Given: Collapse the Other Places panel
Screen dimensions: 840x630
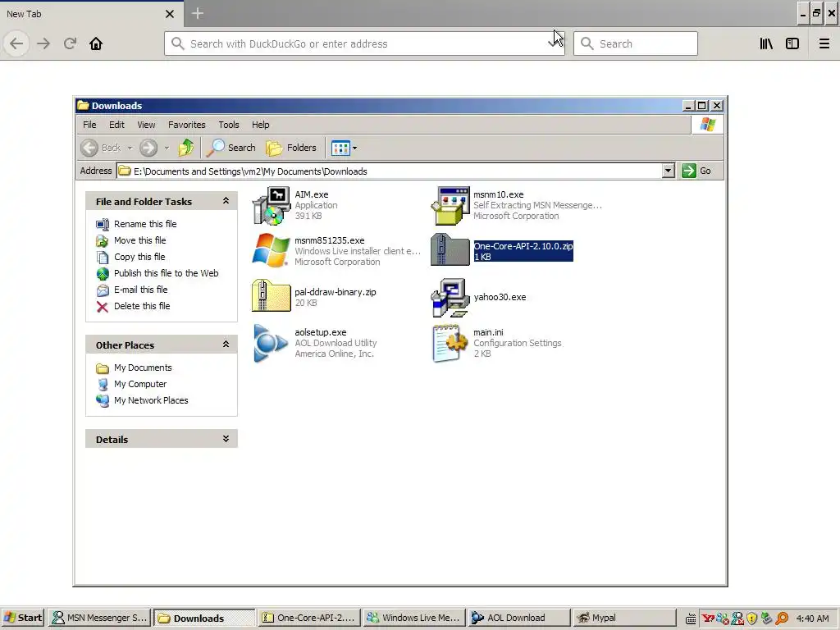Looking at the screenshot, I should tap(226, 345).
